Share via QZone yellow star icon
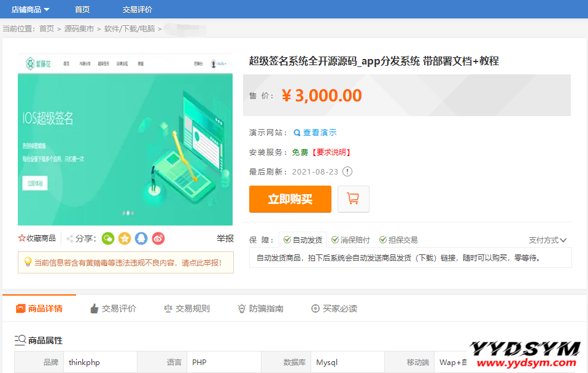This screenshot has width=588, height=373. point(125,238)
